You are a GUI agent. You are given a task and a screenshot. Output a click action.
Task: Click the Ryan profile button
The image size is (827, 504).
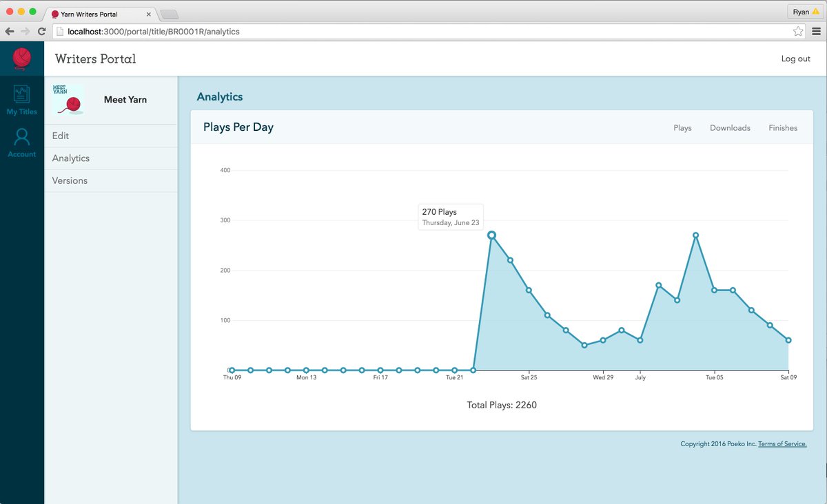[806, 12]
